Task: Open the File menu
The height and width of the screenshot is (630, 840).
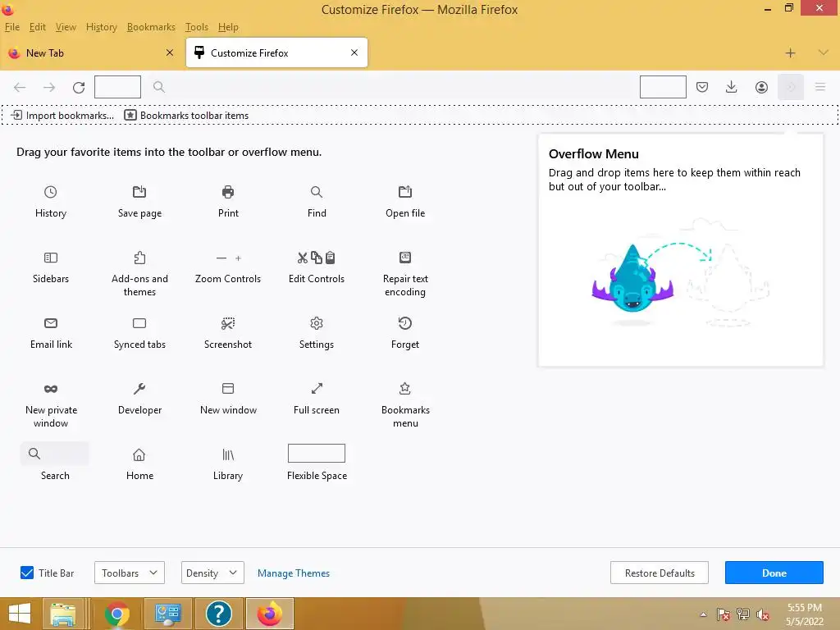Action: [11, 27]
